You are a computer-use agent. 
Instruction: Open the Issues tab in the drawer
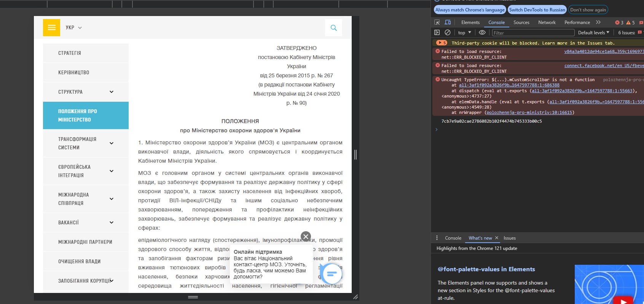(509, 238)
